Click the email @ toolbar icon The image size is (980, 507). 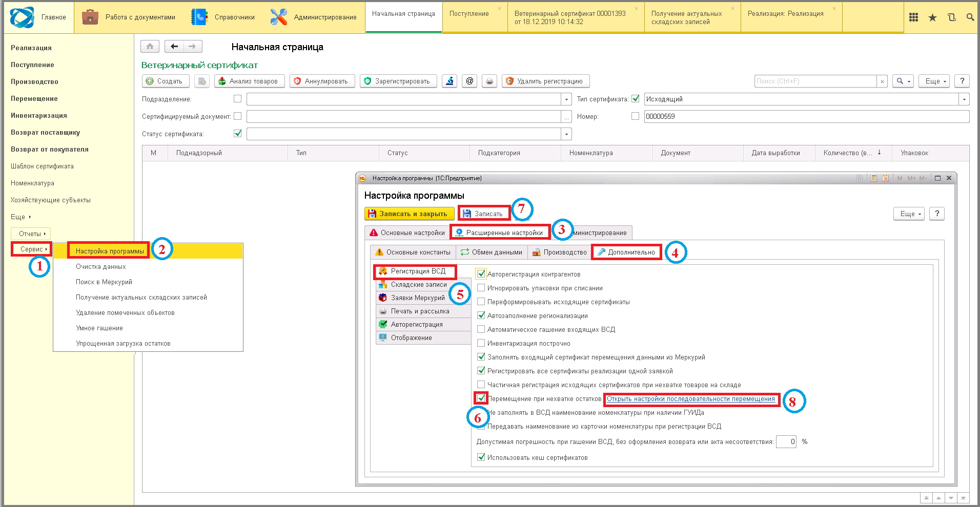(x=469, y=81)
